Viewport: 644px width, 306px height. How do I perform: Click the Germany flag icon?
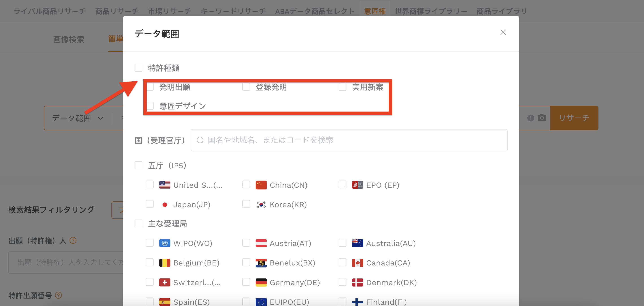click(x=261, y=282)
